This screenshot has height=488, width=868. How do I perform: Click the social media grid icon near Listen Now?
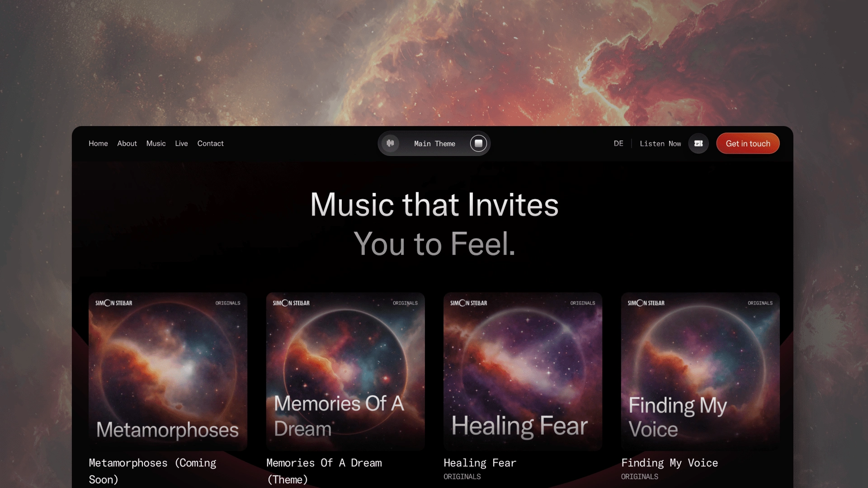[x=698, y=143]
